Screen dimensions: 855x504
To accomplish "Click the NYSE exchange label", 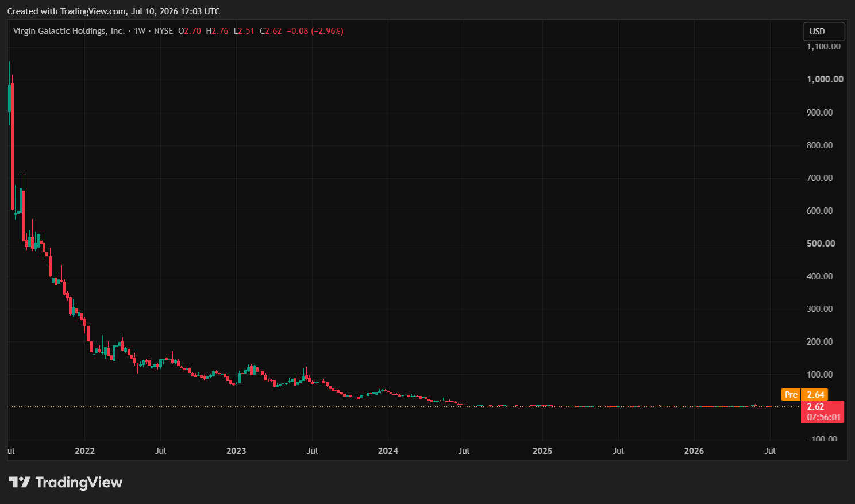I will (163, 31).
